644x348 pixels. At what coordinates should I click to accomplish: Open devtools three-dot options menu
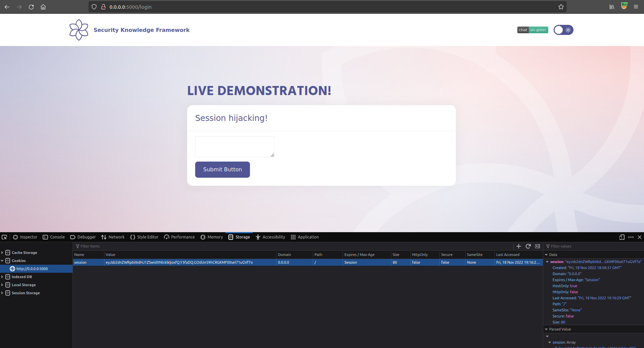631,237
